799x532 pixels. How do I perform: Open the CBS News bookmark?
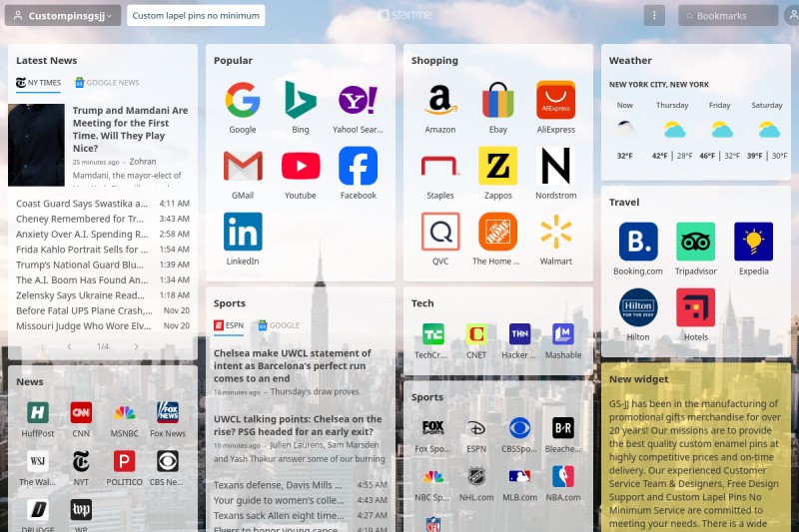click(168, 461)
